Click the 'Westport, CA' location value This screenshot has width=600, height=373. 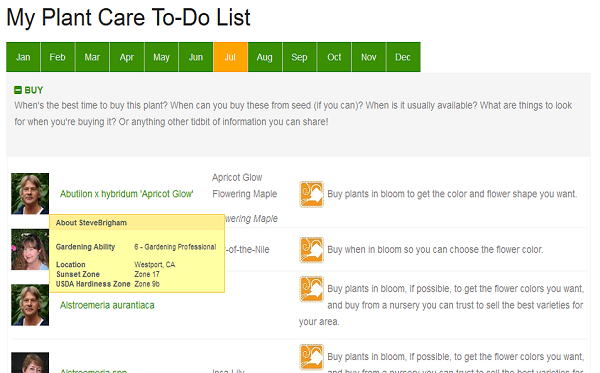point(155,264)
